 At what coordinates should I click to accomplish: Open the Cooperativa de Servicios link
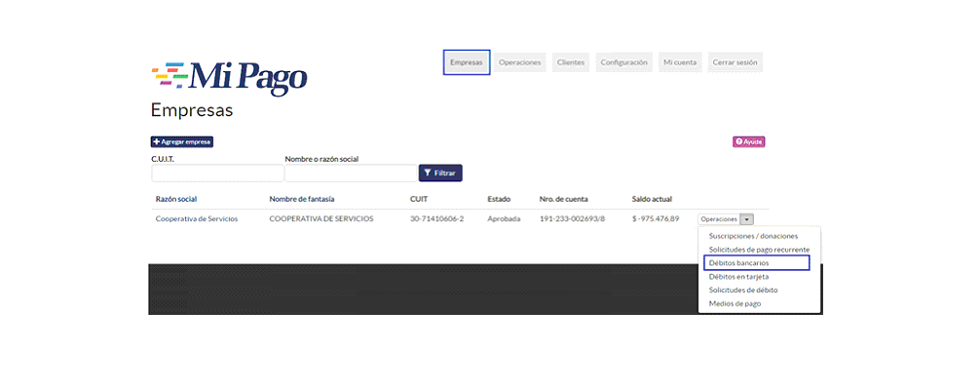tap(196, 219)
